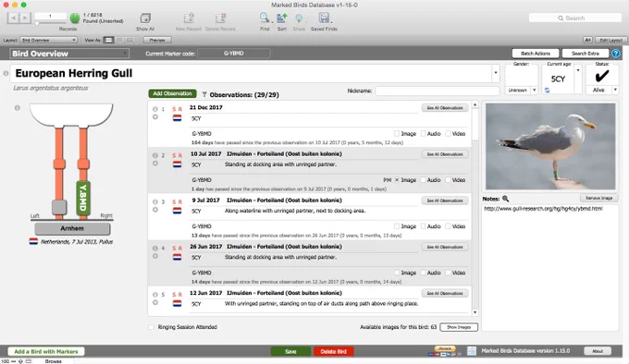Image resolution: width=629 pixels, height=364 pixels.
Task: Click the Batch Actions button
Action: 536,54
